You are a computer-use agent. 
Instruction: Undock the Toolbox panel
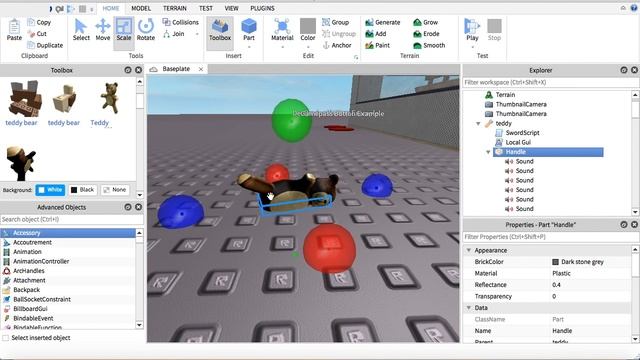click(128, 70)
